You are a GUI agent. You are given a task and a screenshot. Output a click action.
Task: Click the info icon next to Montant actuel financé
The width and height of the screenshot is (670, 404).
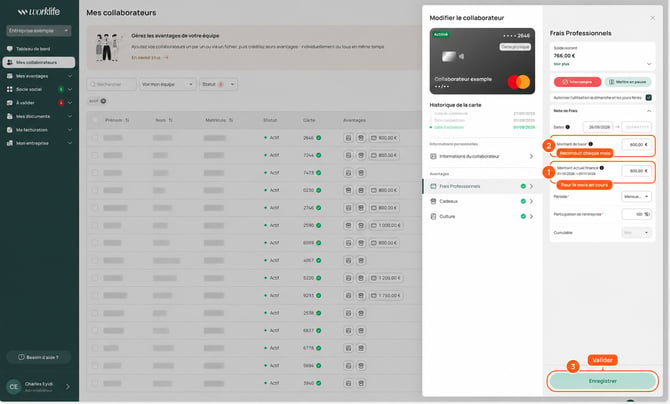(x=602, y=168)
